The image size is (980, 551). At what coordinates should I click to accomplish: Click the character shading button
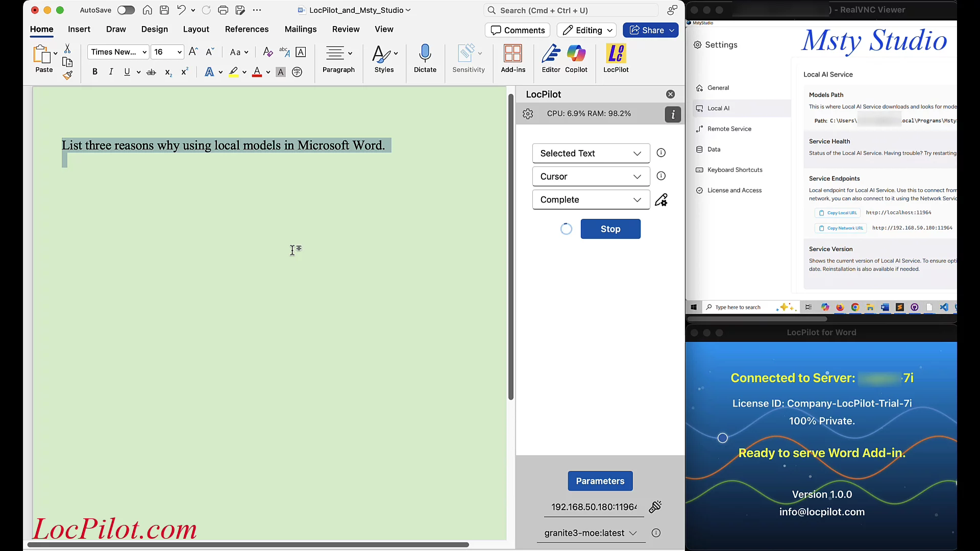click(x=280, y=72)
